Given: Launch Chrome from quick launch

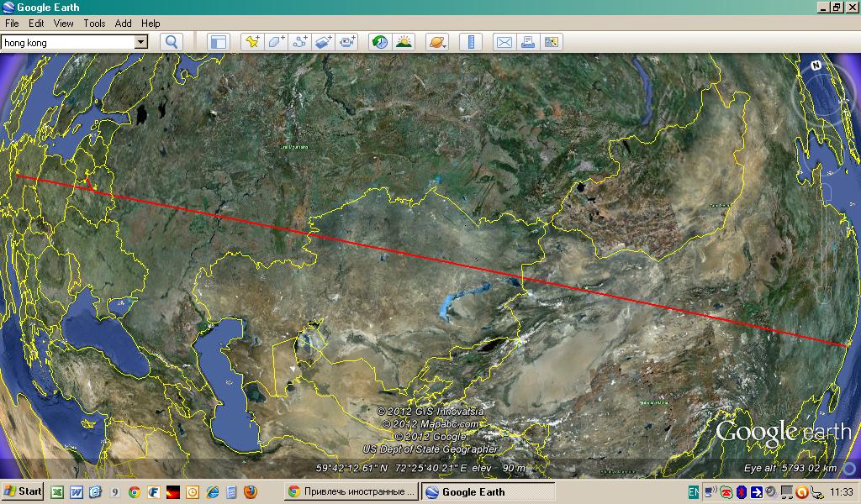Looking at the screenshot, I should (134, 492).
